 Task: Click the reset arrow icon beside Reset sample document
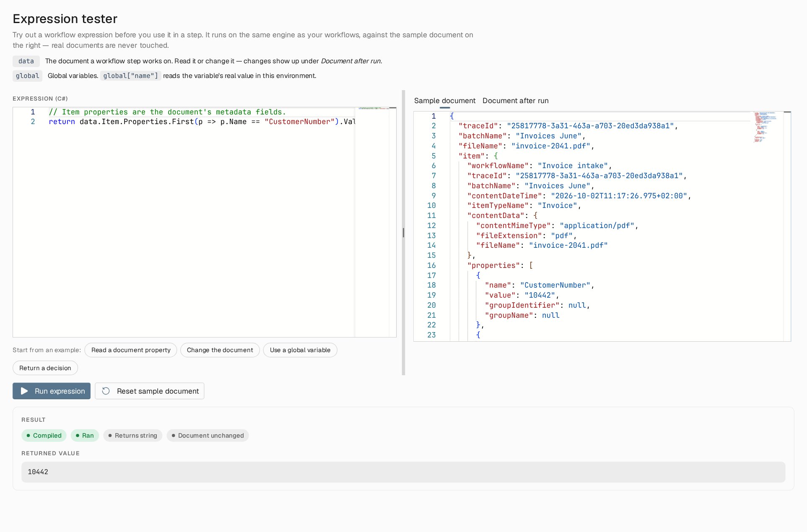(106, 391)
